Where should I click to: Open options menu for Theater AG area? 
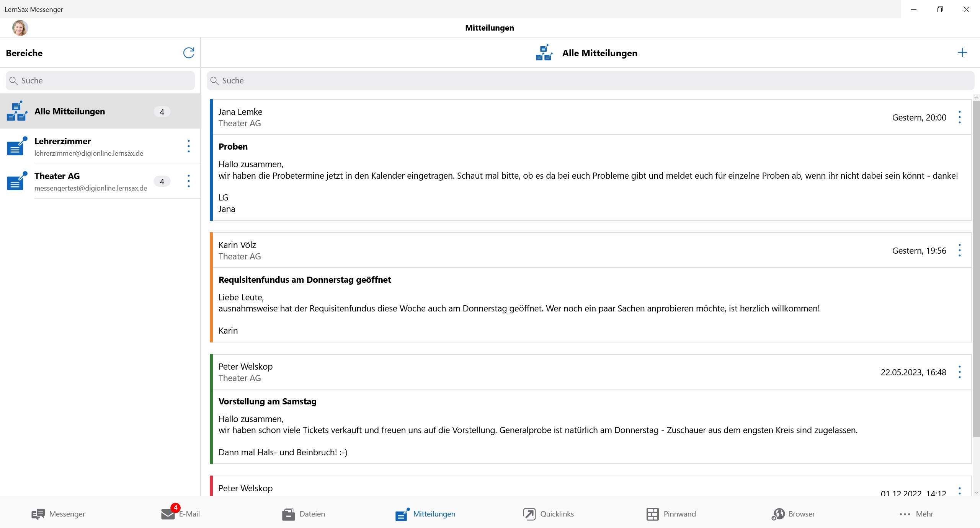coord(189,181)
